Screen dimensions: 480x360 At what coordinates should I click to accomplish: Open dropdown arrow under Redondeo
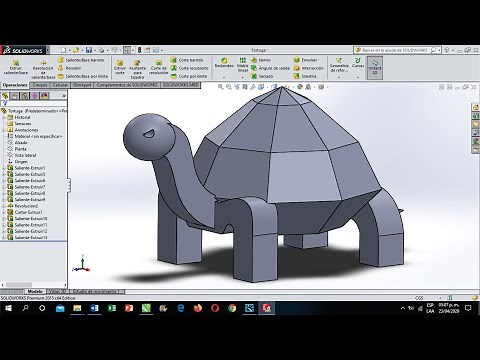point(224,77)
